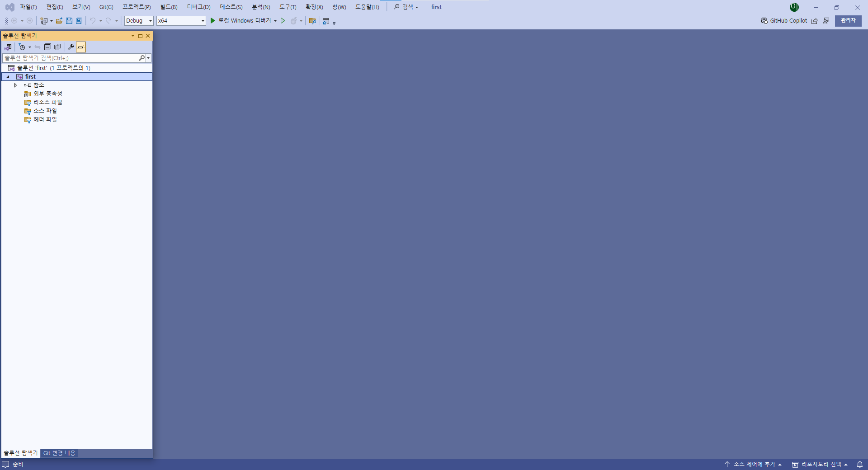This screenshot has width=868, height=470.
Task: Click notifications bell in status bar
Action: pyautogui.click(x=860, y=465)
